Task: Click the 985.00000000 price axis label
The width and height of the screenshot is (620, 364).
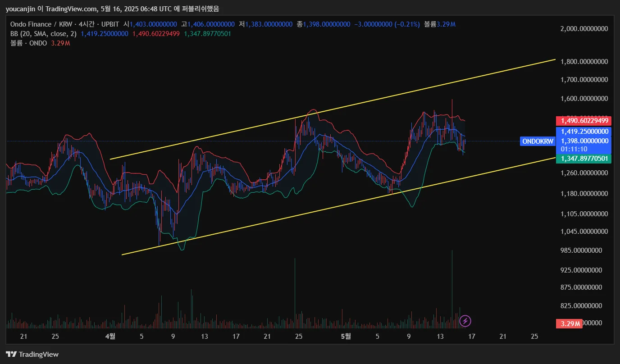Action: [581, 250]
